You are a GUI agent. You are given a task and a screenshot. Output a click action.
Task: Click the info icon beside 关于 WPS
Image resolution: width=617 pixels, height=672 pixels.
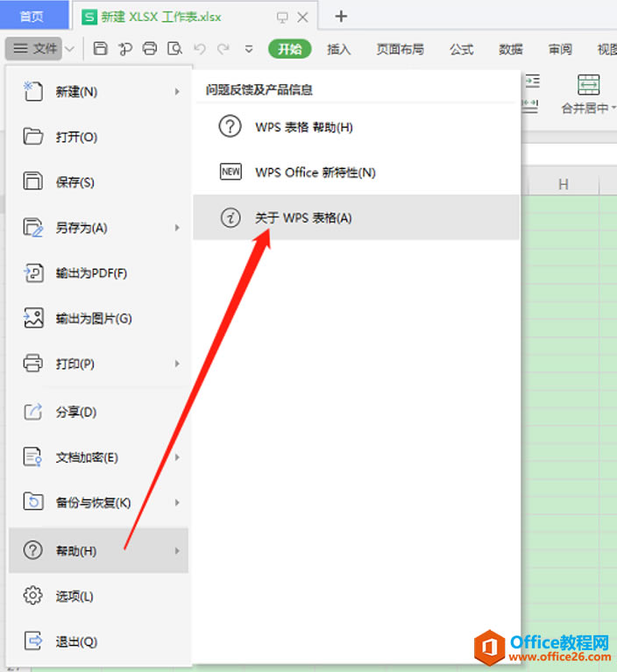tap(230, 217)
